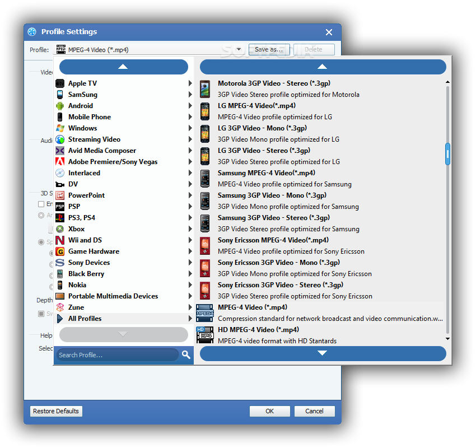
Task: Click the scrollbar bottom arrow in profile list
Action: coord(447,339)
